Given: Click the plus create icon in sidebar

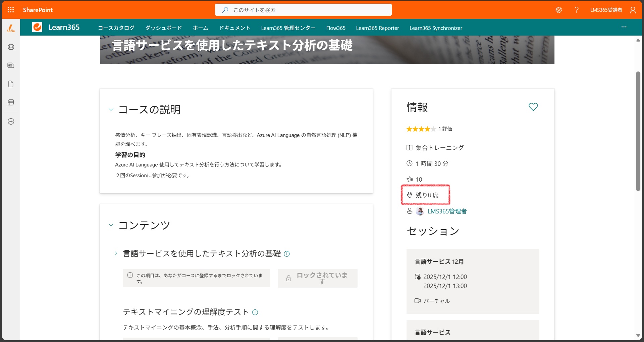Looking at the screenshot, I should [11, 121].
